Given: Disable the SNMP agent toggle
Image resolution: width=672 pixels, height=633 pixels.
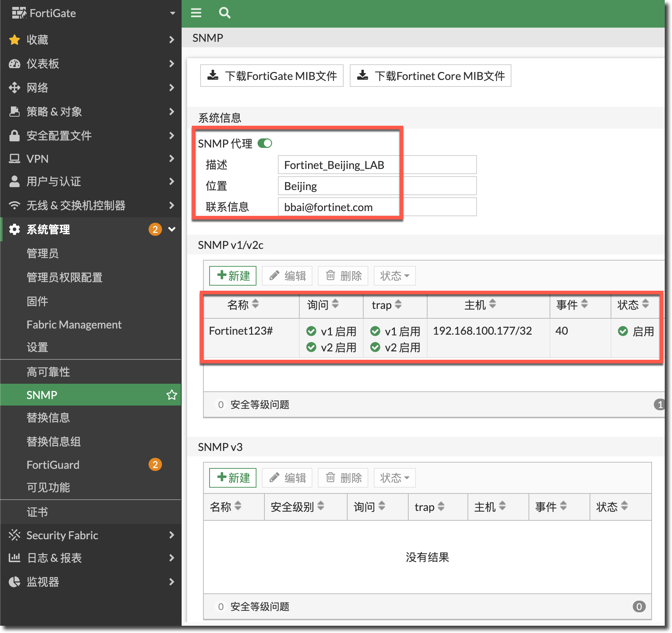Looking at the screenshot, I should [x=265, y=144].
